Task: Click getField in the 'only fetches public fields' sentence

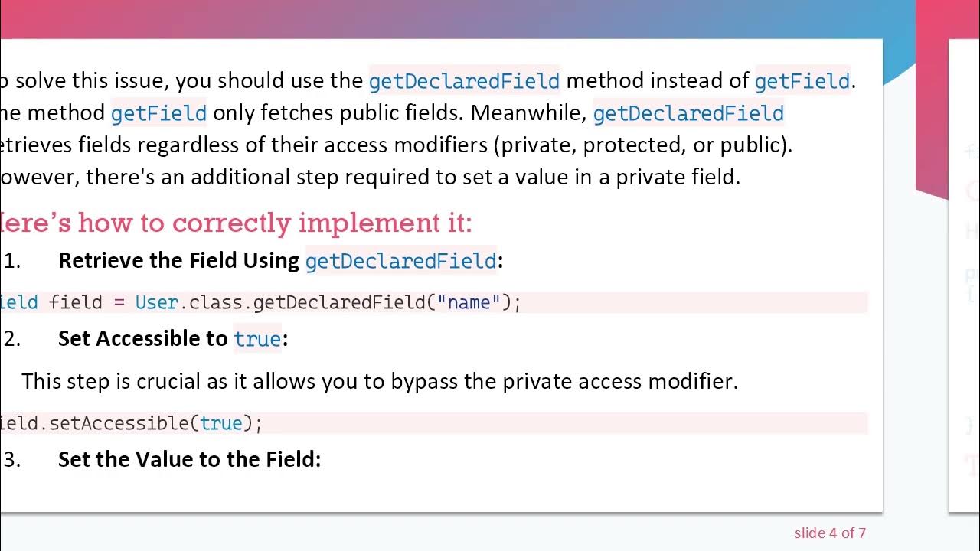Action: (x=158, y=113)
